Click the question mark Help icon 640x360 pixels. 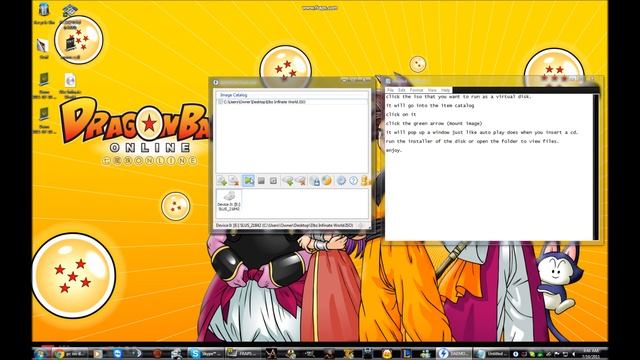click(353, 180)
